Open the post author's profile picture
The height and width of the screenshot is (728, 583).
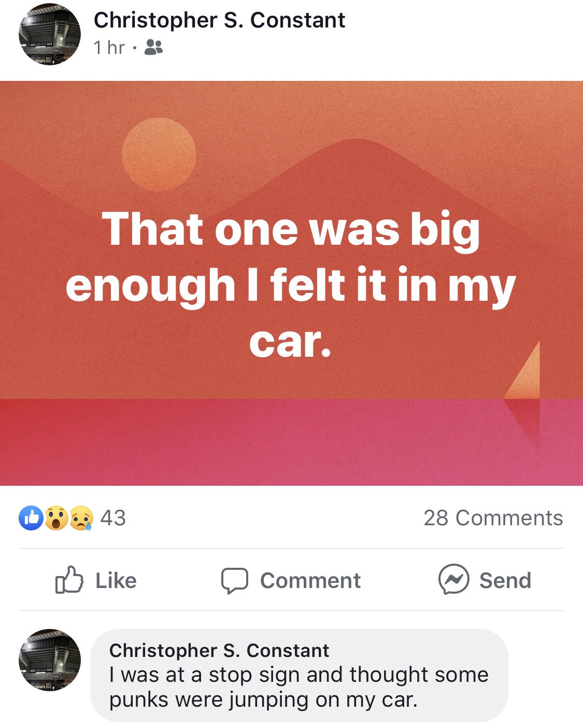tap(50, 34)
